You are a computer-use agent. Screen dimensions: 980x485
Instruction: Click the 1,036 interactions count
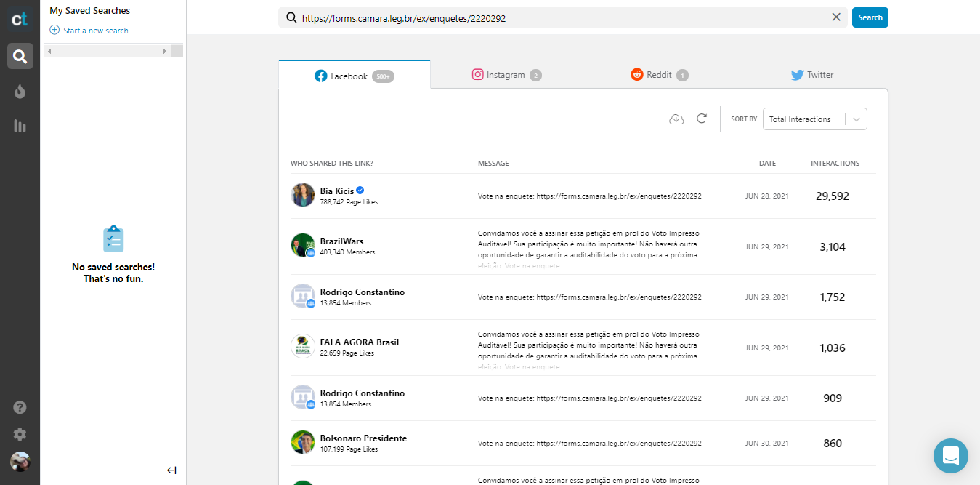pyautogui.click(x=833, y=348)
